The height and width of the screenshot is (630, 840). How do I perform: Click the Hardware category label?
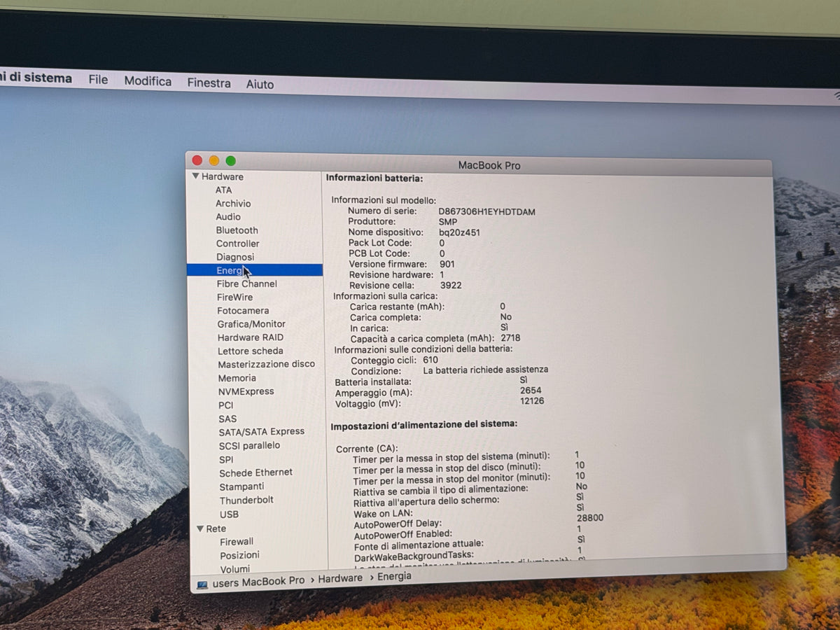tap(223, 176)
